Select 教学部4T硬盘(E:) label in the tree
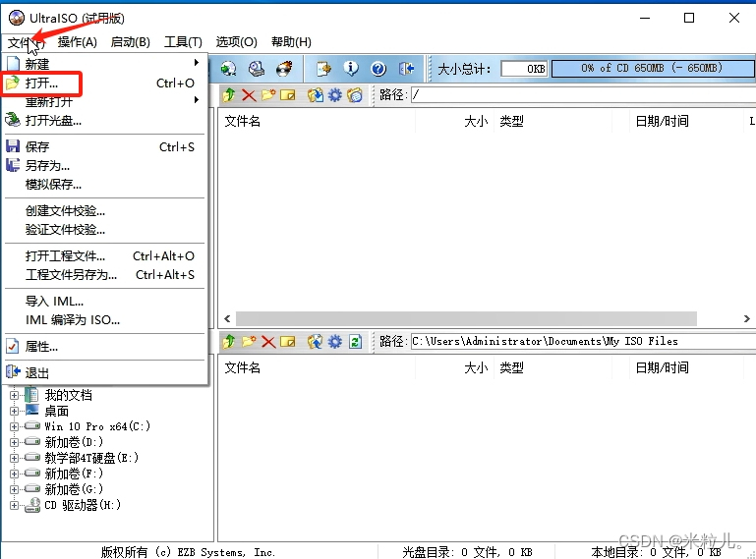 pyautogui.click(x=91, y=458)
